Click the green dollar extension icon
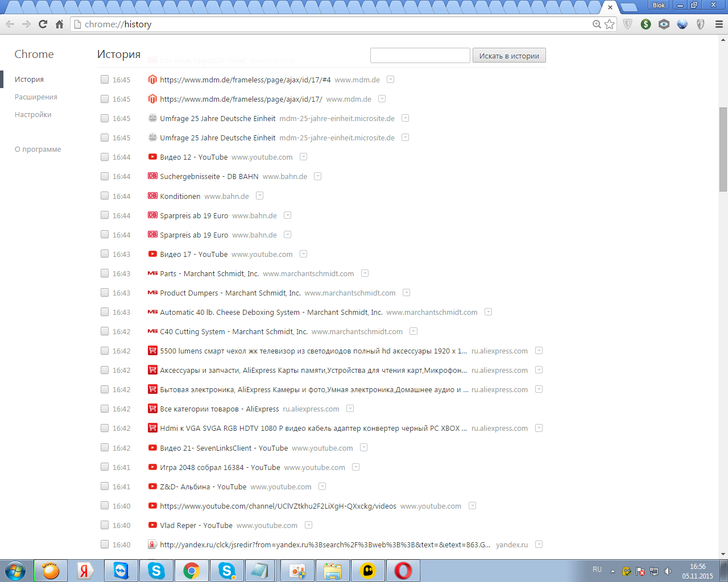The height and width of the screenshot is (582, 728). point(646,24)
